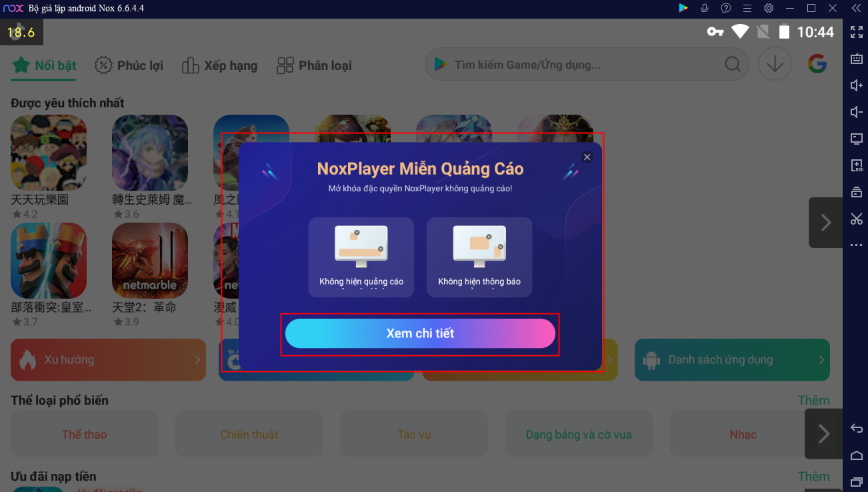Expand next featured games arrow
Viewport: 868px width, 492px height.
826,223
